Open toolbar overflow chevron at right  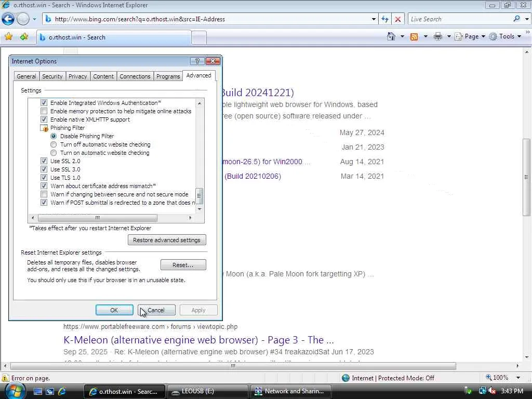click(x=528, y=32)
